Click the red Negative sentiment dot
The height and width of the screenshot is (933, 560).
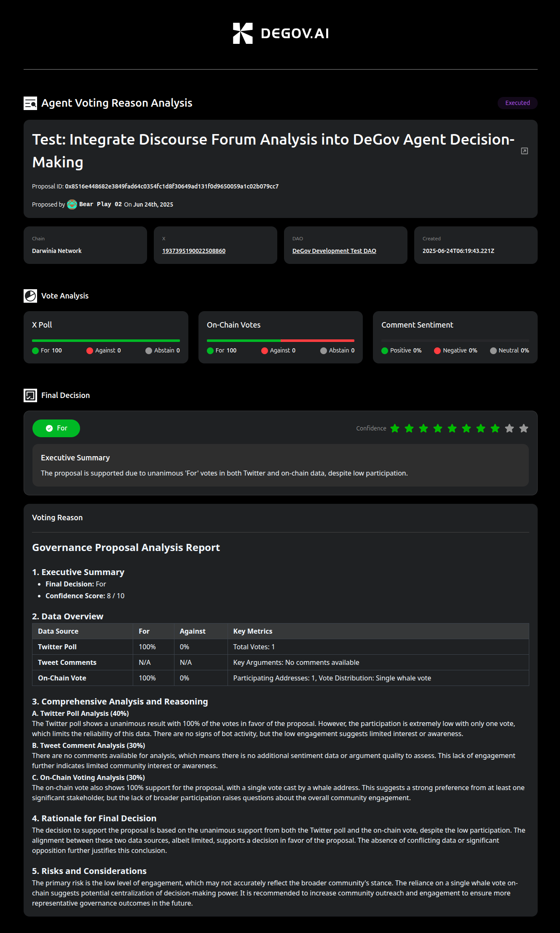(437, 351)
